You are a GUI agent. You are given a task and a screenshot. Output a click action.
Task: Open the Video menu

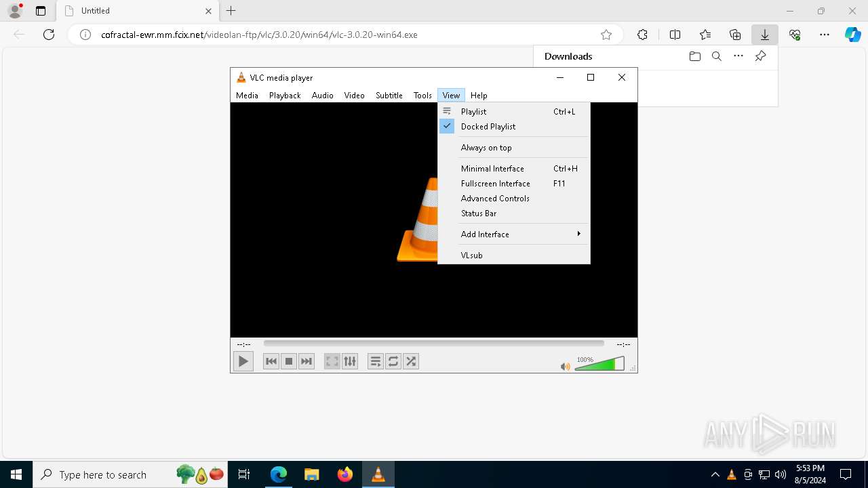click(x=354, y=96)
